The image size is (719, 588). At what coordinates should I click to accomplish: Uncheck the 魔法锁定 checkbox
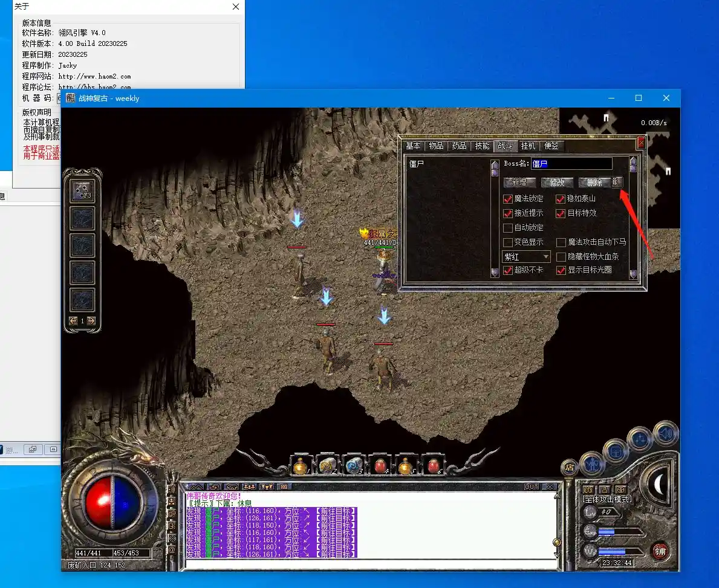(507, 199)
